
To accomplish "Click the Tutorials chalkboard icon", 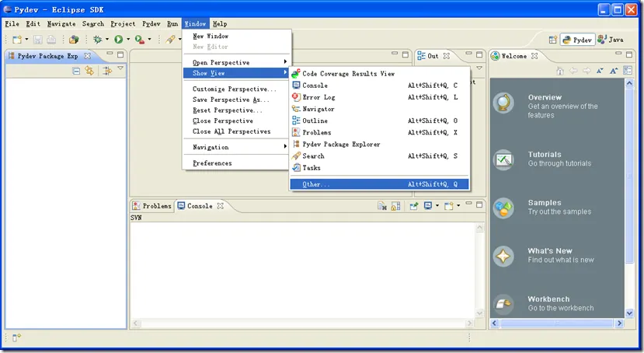I will tap(503, 159).
